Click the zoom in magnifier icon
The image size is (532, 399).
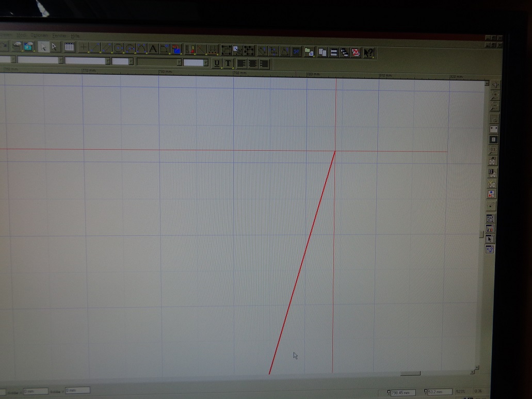click(495, 95)
